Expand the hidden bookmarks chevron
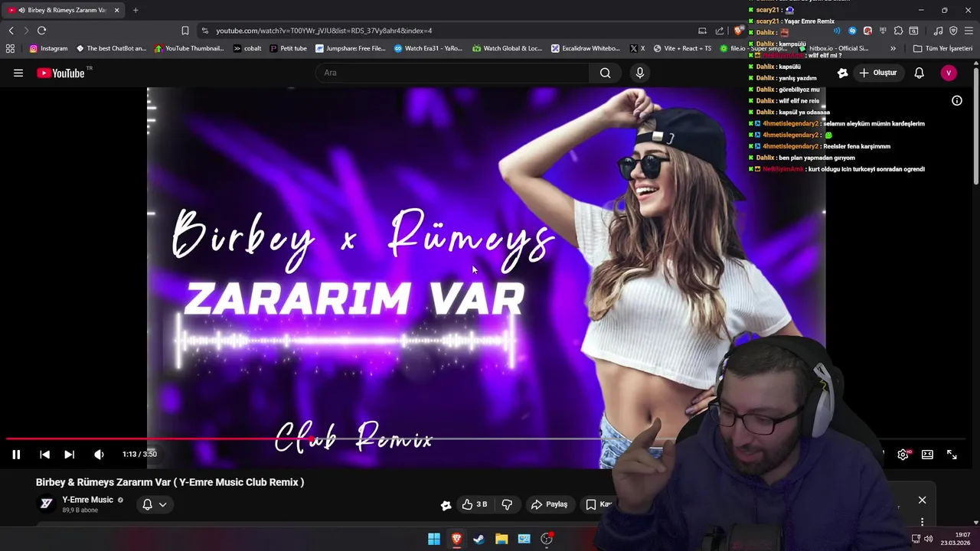 [893, 48]
